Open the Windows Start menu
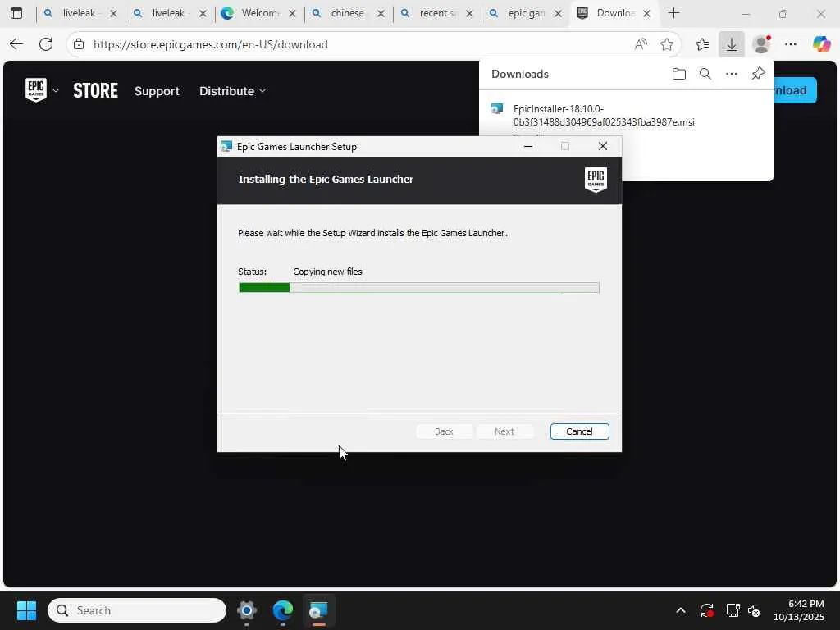This screenshot has height=630, width=840. 27,610
